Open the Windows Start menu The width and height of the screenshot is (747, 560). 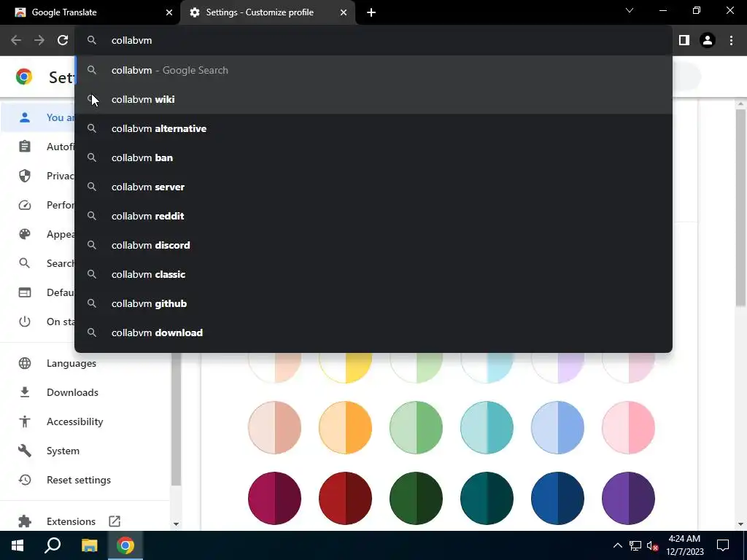[x=18, y=545]
